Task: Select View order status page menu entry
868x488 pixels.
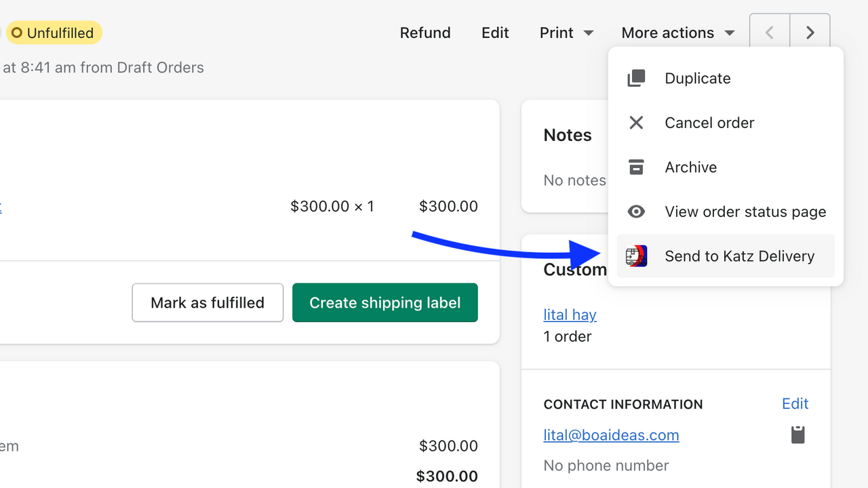Action: point(745,211)
